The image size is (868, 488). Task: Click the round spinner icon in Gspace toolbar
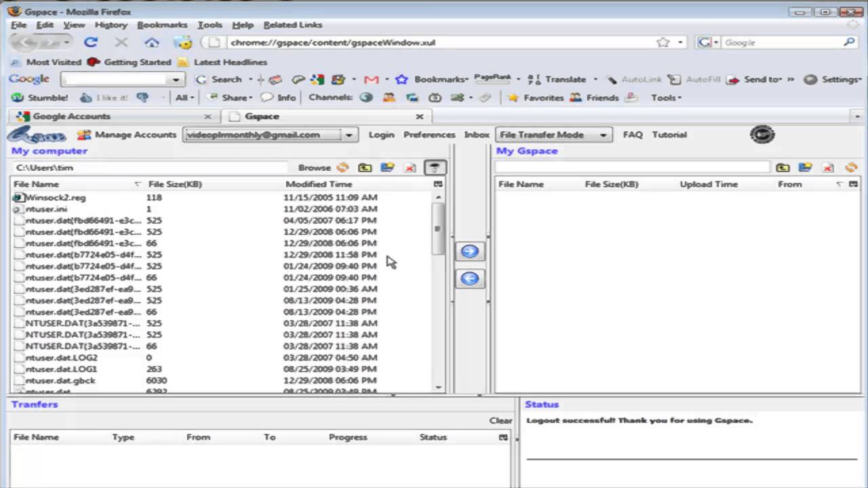762,134
